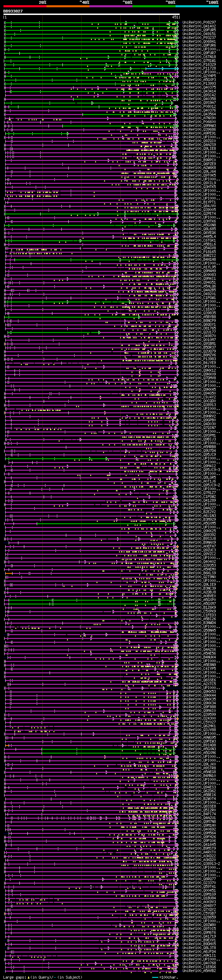The width and height of the screenshot is (222, 980).
Task: Select hit UniRef100_Q2YHP5
Action: 199,76
